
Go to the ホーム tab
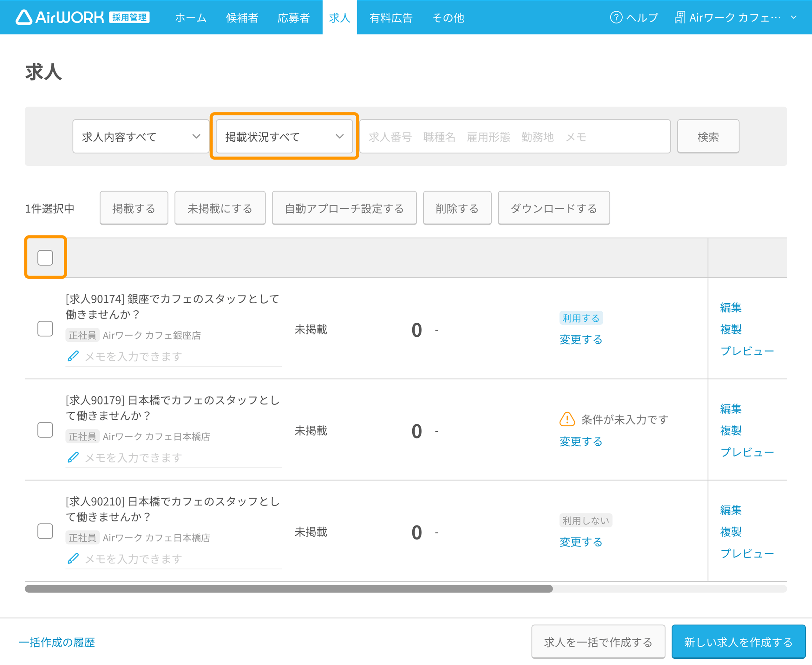191,18
